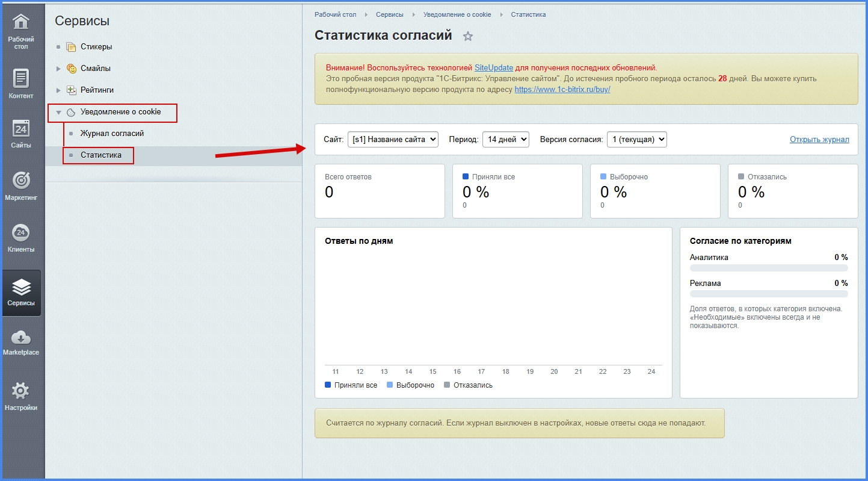Viewport: 868px width, 481px height.
Task: Open the Сайт selection dropdown
Action: tap(393, 140)
